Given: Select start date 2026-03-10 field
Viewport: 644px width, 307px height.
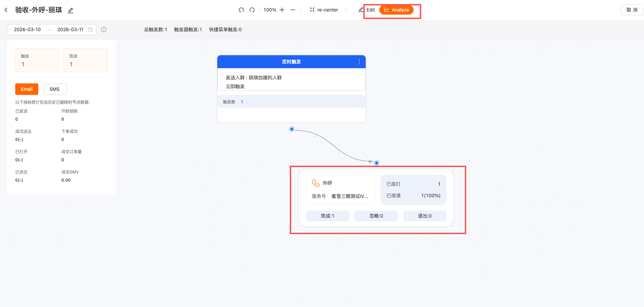Looking at the screenshot, I should coord(27,30).
